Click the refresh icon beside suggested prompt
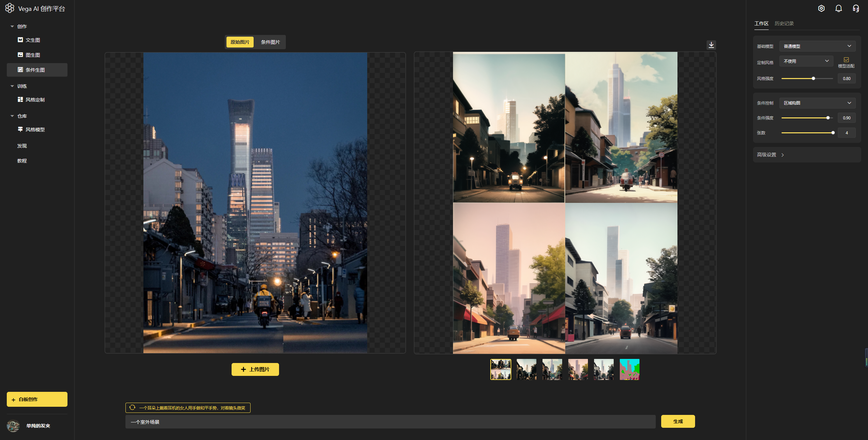Image resolution: width=868 pixels, height=440 pixels. pyautogui.click(x=133, y=407)
